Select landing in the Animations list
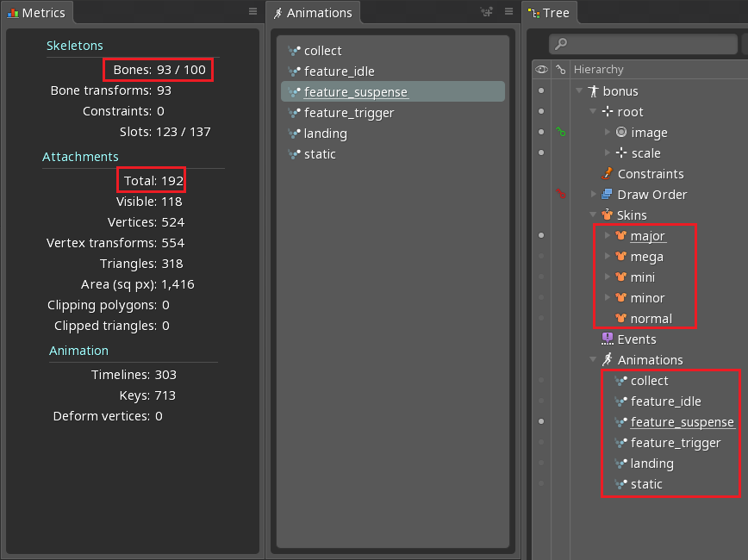The height and width of the screenshot is (560, 748). (325, 134)
